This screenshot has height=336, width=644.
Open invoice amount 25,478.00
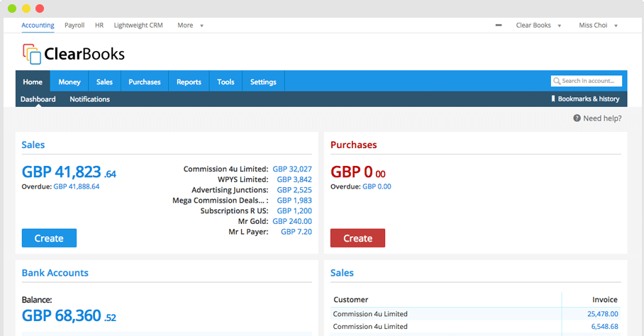point(603,314)
